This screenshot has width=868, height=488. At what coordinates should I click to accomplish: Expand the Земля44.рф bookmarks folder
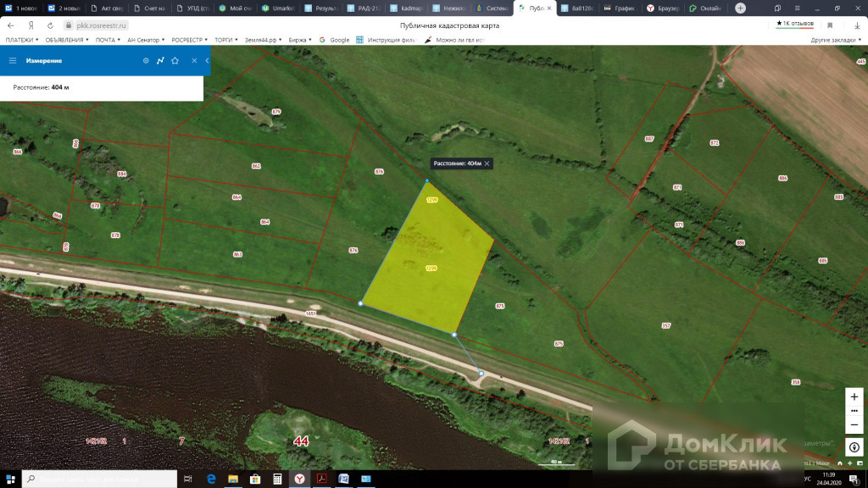pyautogui.click(x=264, y=40)
